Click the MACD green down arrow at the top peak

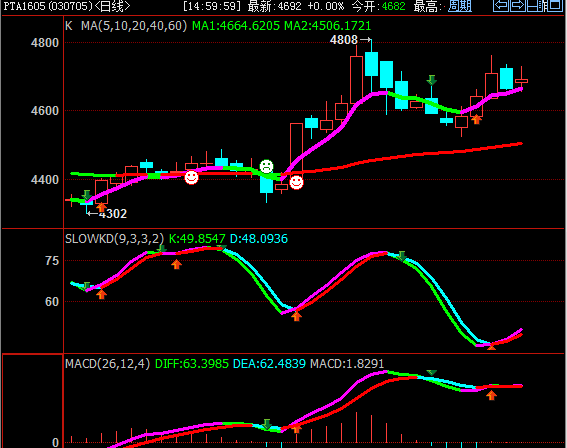tap(431, 373)
